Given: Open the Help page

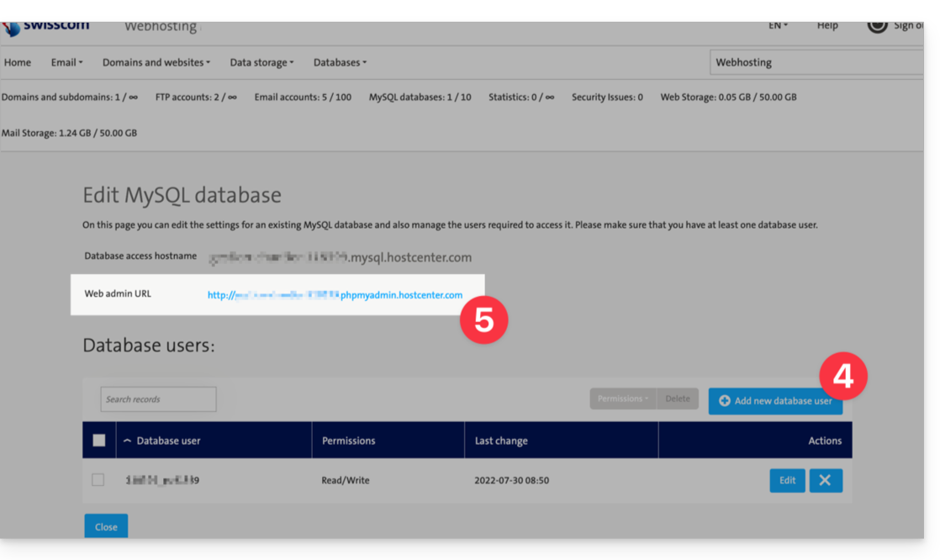Looking at the screenshot, I should 826,26.
